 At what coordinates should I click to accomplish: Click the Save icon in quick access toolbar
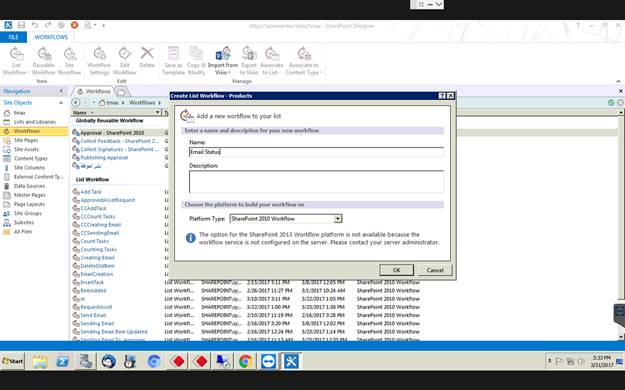[x=21, y=25]
